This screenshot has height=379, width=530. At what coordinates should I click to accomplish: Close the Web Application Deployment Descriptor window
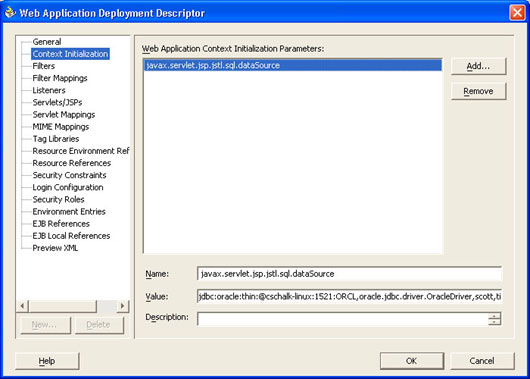[x=517, y=13]
